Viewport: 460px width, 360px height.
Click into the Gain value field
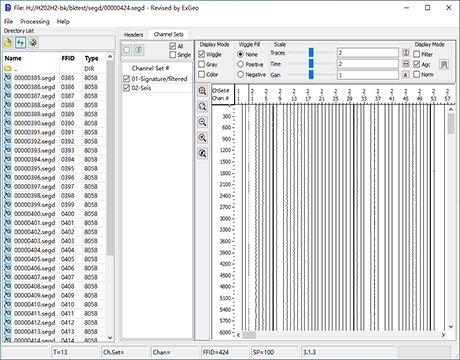[368, 75]
